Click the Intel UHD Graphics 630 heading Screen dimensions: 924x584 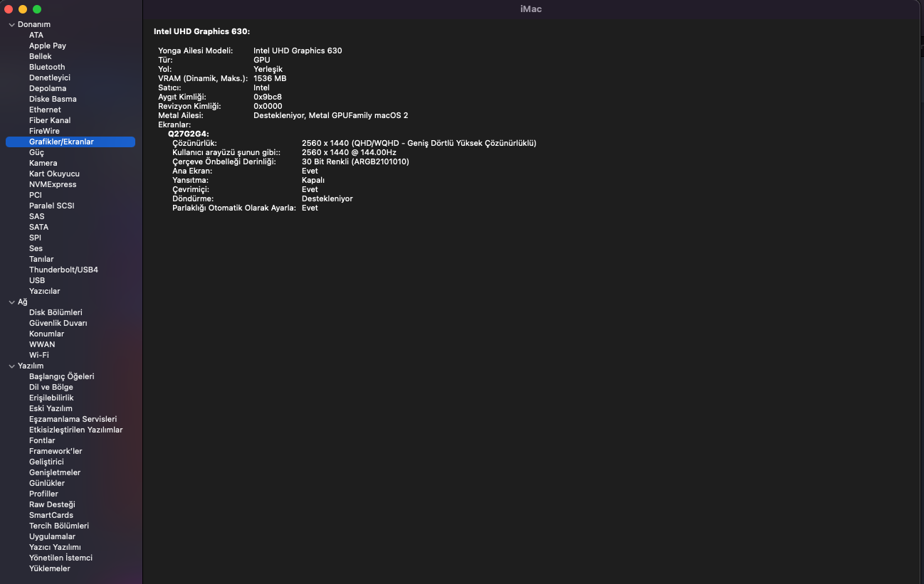pyautogui.click(x=202, y=31)
